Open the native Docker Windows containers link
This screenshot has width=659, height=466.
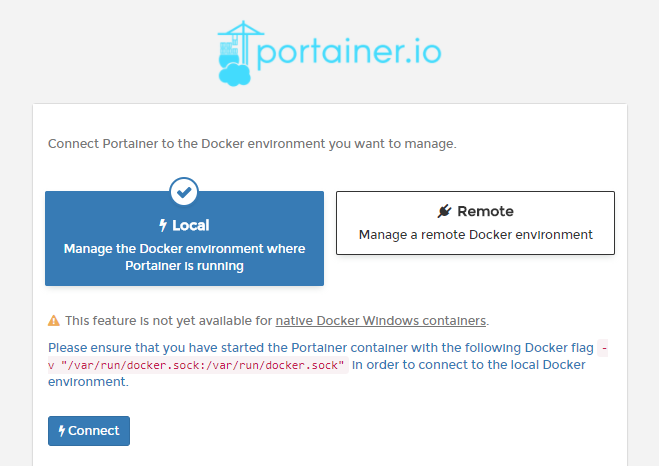(x=381, y=321)
